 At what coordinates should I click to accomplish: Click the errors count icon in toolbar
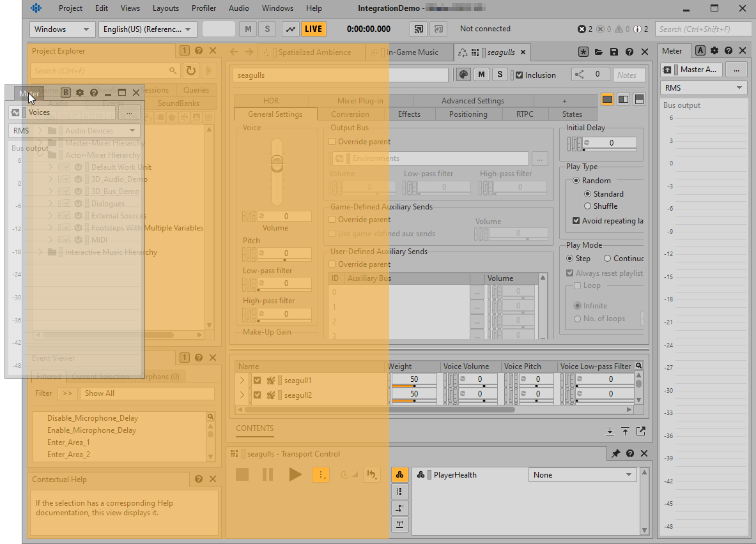(582, 29)
